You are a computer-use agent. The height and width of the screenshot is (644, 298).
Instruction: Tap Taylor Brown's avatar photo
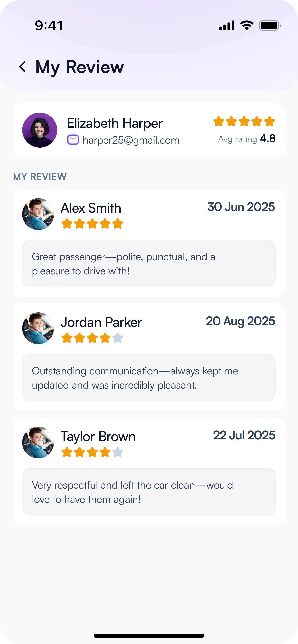point(38,443)
